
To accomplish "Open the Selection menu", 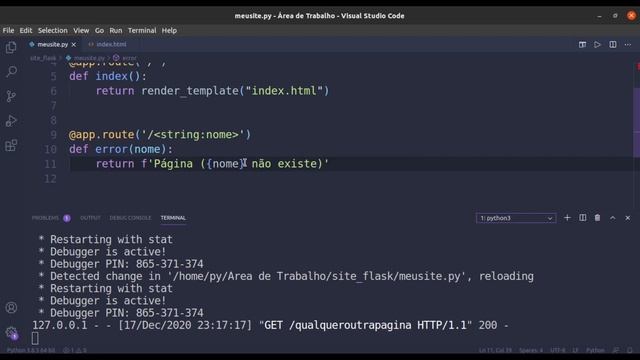I will coord(53,31).
